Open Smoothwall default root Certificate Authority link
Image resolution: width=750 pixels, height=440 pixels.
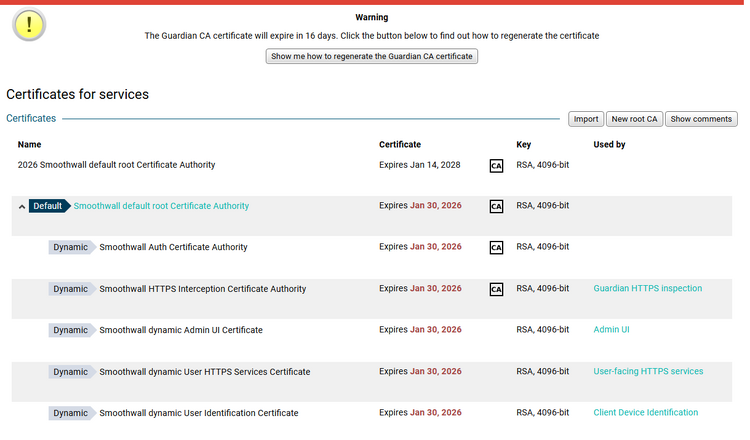point(161,206)
